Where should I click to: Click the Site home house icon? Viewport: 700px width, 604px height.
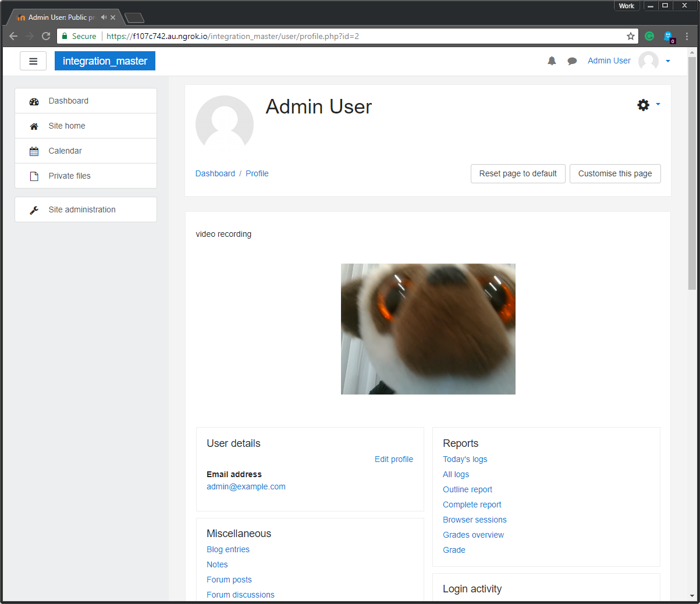pos(34,126)
